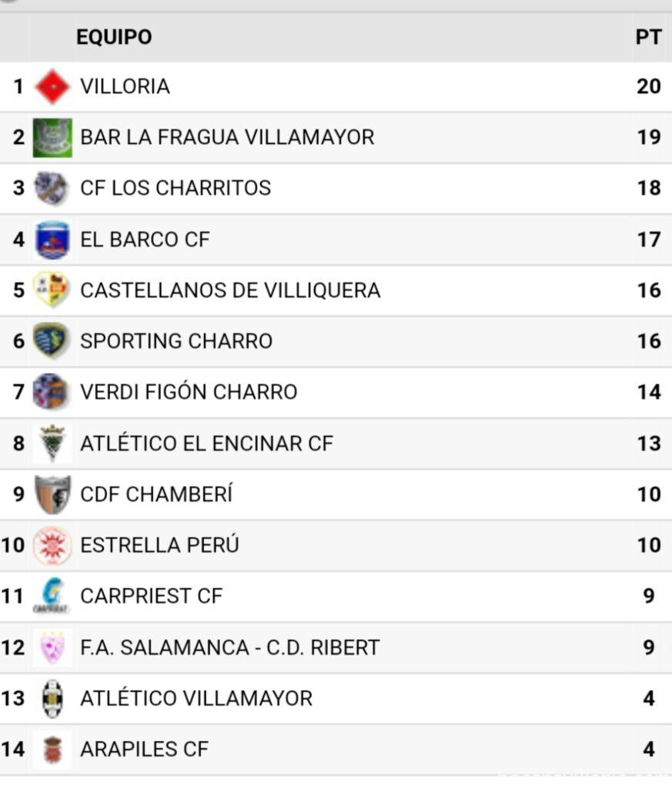
Task: Tap the Carpriest CF logo
Action: [x=52, y=596]
